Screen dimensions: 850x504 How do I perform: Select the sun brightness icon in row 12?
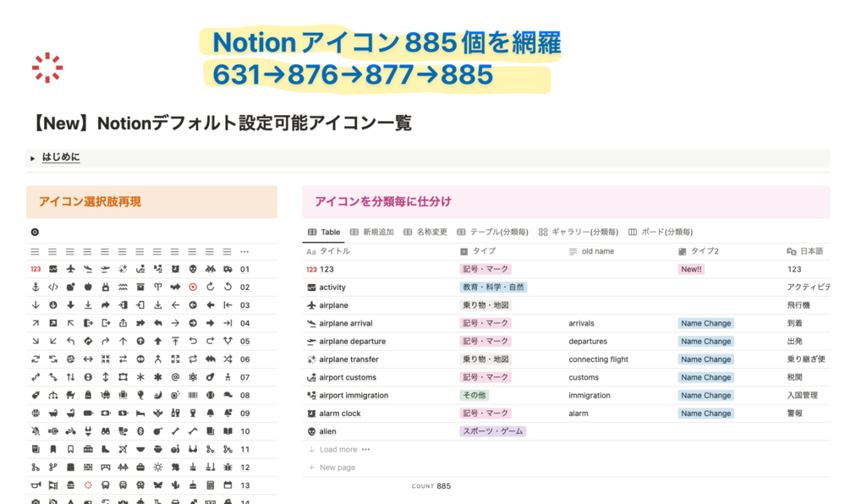158,467
